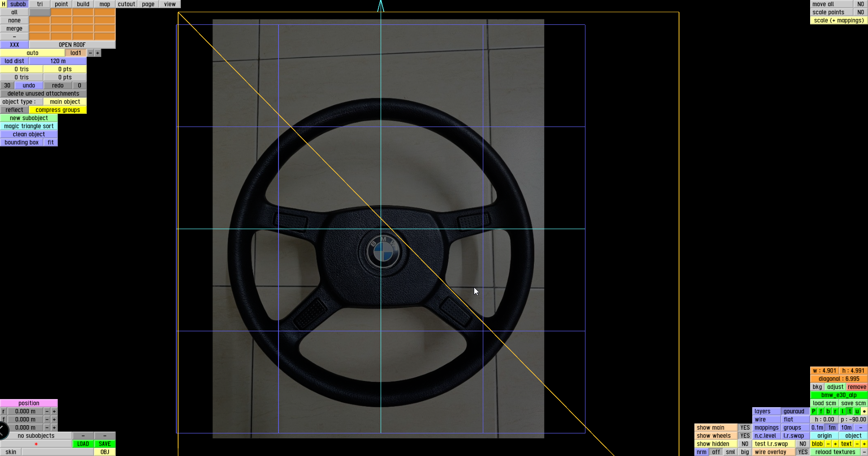The image size is (868, 456).
Task: Switch to point mode tab
Action: (61, 4)
